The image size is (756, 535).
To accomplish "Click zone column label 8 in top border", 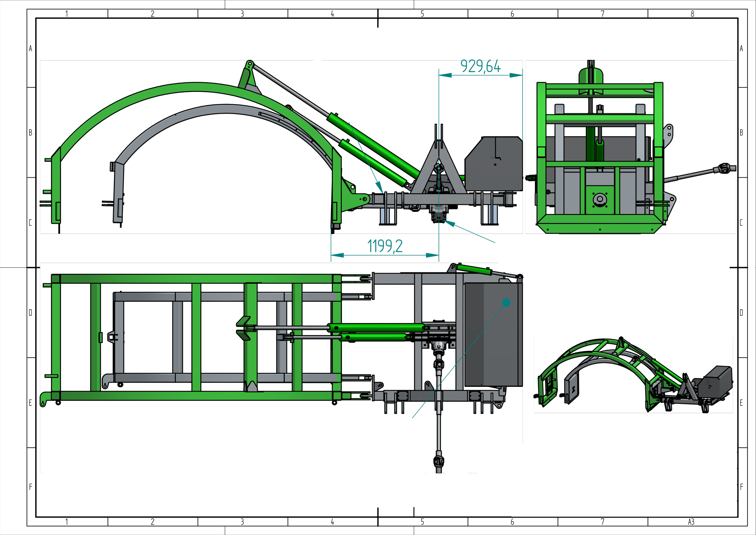I will [692, 14].
